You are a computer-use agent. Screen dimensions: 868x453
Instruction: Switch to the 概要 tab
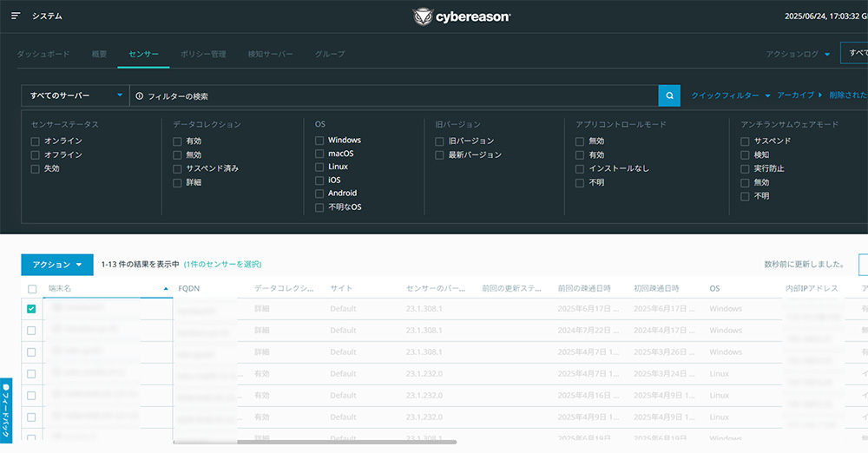point(99,54)
